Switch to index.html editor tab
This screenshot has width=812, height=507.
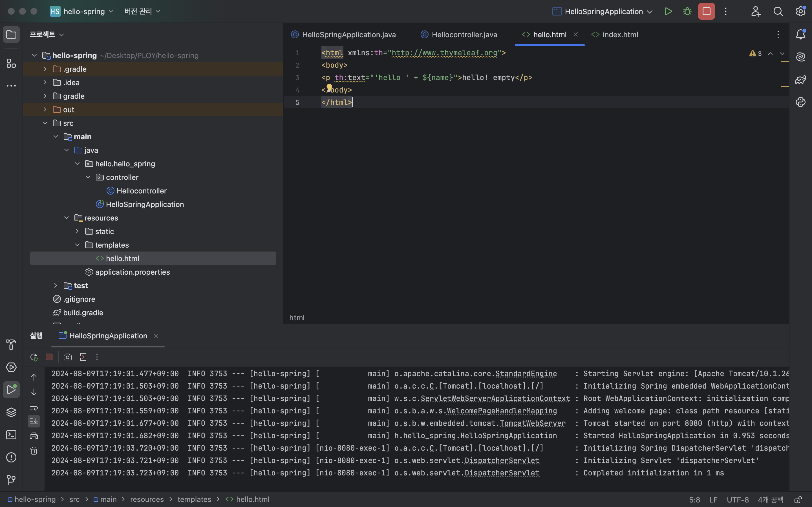point(615,34)
